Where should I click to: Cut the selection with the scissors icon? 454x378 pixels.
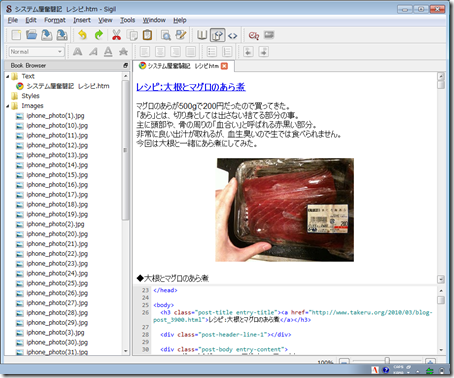(116, 35)
